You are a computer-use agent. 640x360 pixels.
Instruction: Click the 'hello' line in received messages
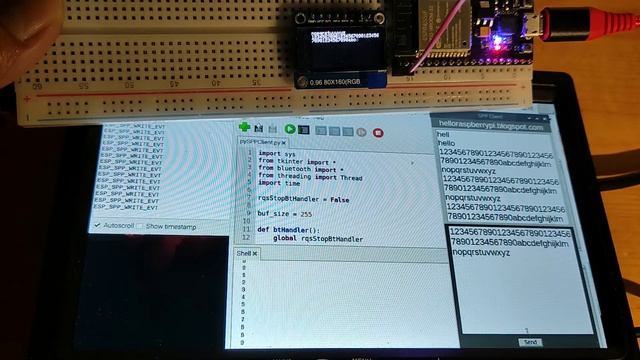446,143
